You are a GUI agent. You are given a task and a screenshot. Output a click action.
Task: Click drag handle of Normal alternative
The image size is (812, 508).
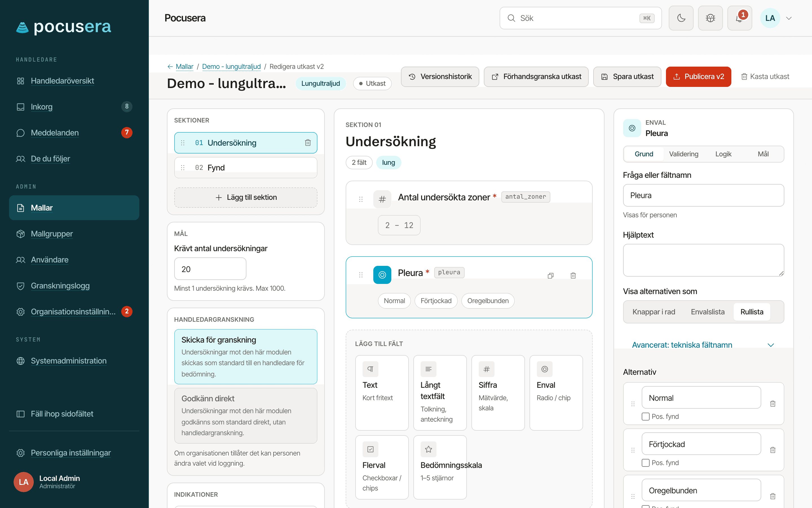pos(633,404)
